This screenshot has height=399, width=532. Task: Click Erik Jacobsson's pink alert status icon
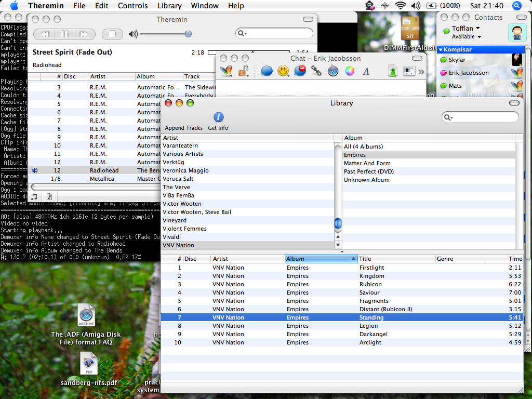pyautogui.click(x=443, y=73)
